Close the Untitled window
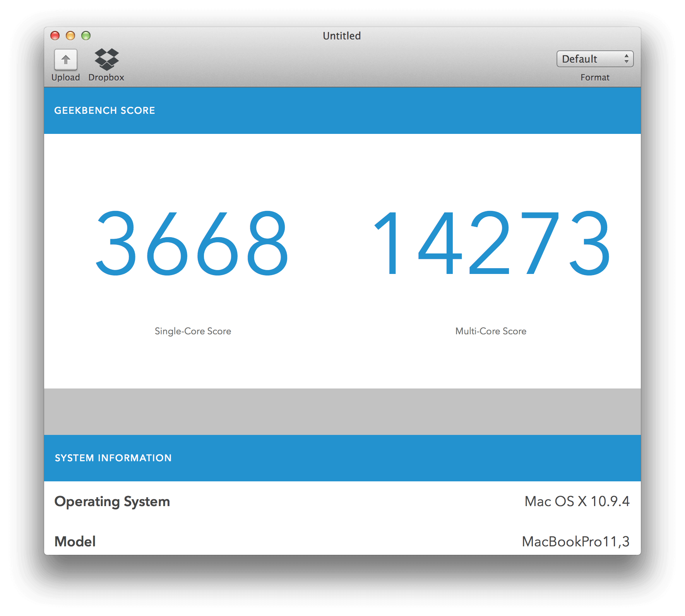This screenshot has height=616, width=685. tap(55, 36)
